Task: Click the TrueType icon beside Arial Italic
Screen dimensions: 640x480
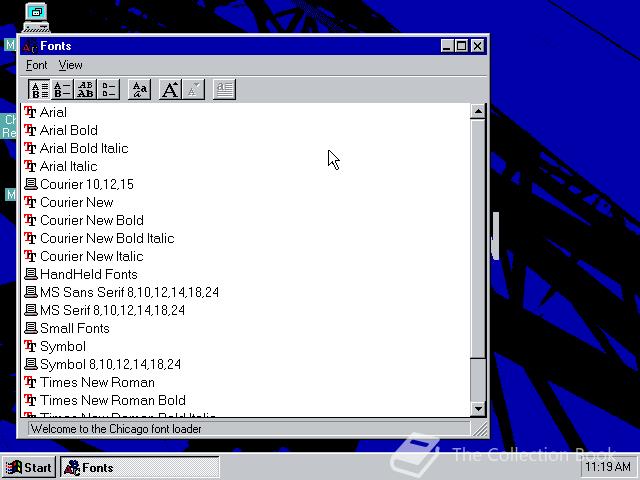Action: 30,166
